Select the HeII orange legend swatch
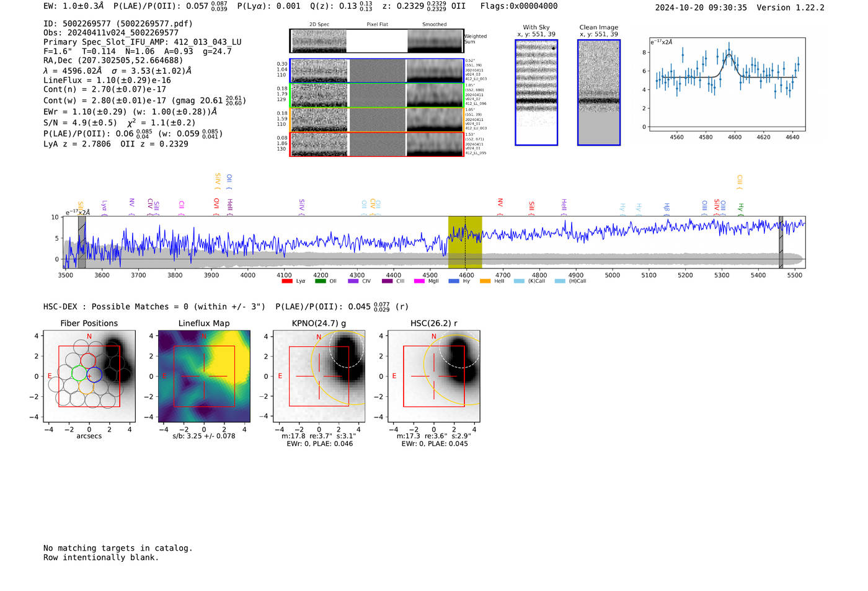The height and width of the screenshot is (591, 868). coord(485,281)
